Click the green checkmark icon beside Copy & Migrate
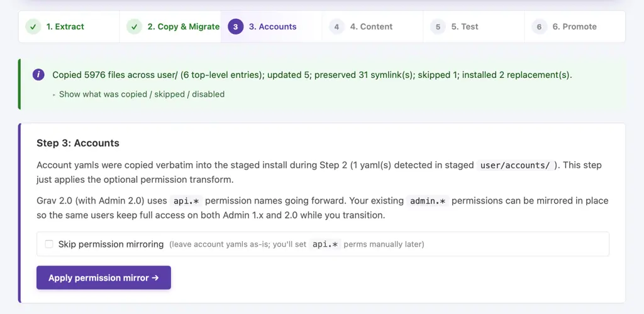Viewport: 644px width, 314px height. coord(135,26)
